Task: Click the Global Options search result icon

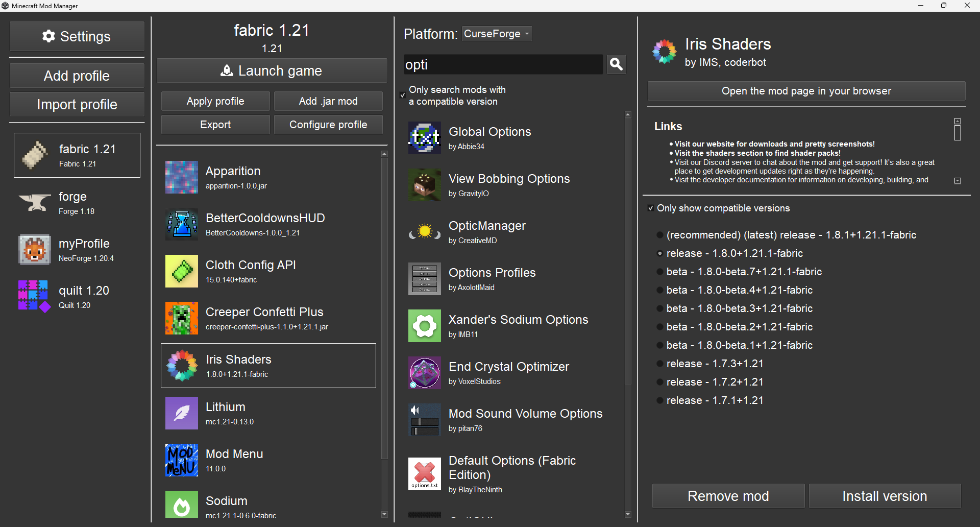Action: pyautogui.click(x=424, y=138)
